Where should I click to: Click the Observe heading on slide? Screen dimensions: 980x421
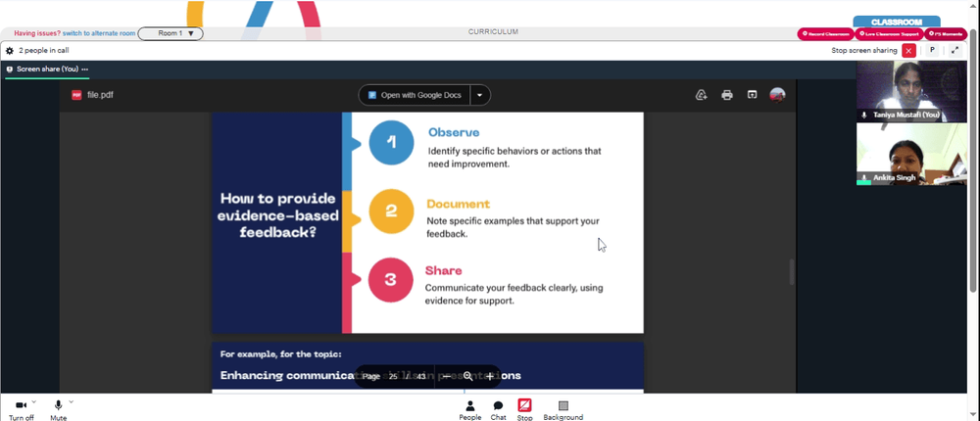click(454, 132)
